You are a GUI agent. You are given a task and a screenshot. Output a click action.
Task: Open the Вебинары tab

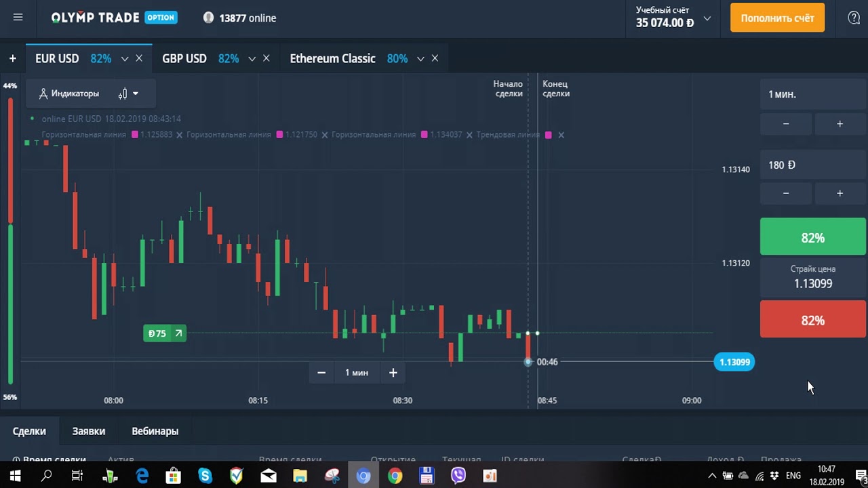pos(155,431)
